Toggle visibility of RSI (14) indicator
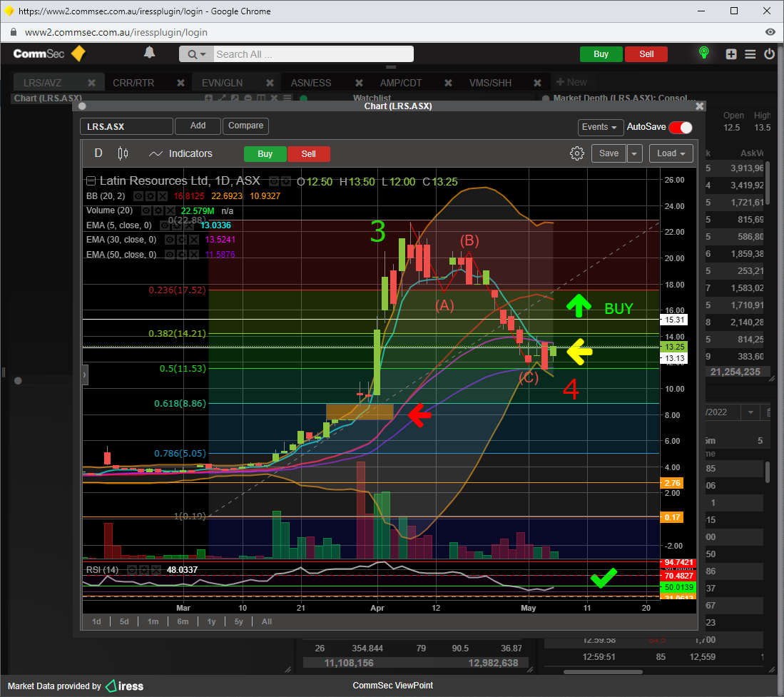Image resolution: width=784 pixels, height=697 pixels. [x=132, y=570]
